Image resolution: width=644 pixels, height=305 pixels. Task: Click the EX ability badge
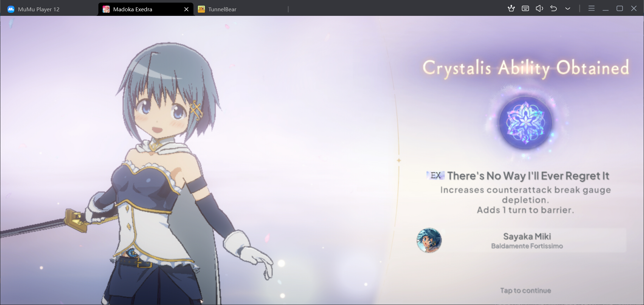[436, 175]
